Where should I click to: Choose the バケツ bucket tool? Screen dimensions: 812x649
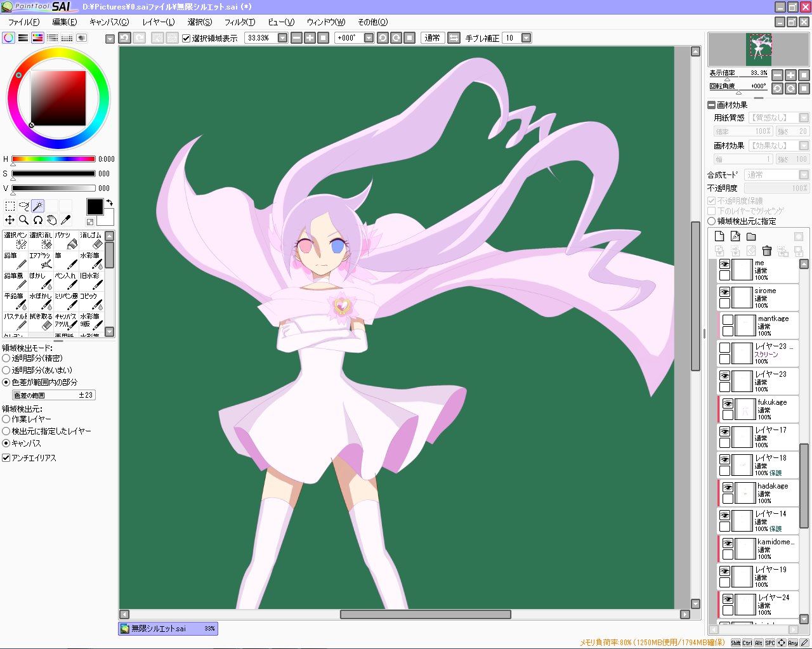click(66, 240)
